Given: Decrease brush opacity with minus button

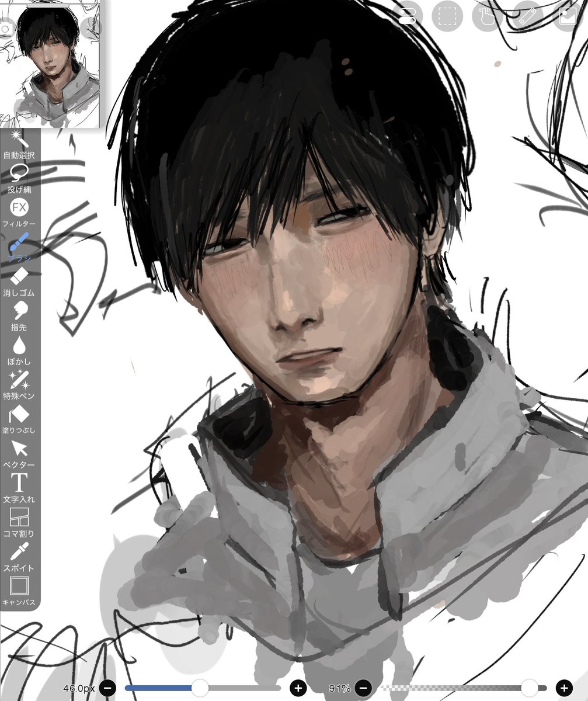Looking at the screenshot, I should (x=364, y=688).
